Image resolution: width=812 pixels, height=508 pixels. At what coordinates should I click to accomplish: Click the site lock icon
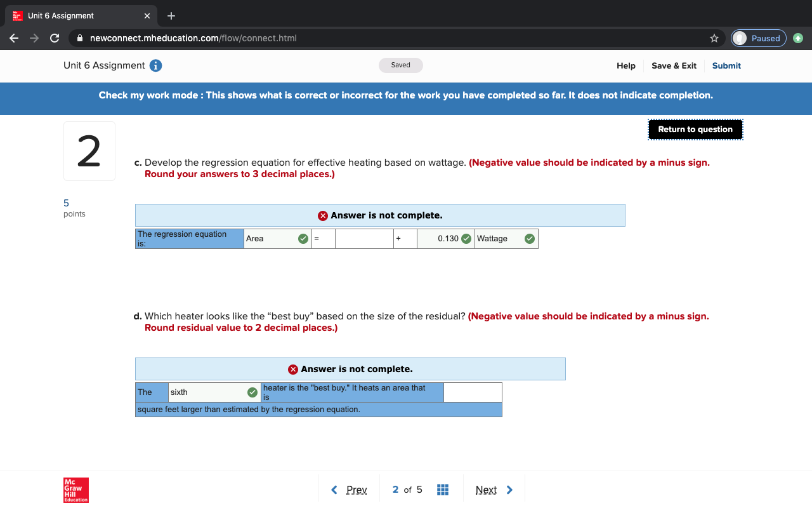tap(80, 38)
